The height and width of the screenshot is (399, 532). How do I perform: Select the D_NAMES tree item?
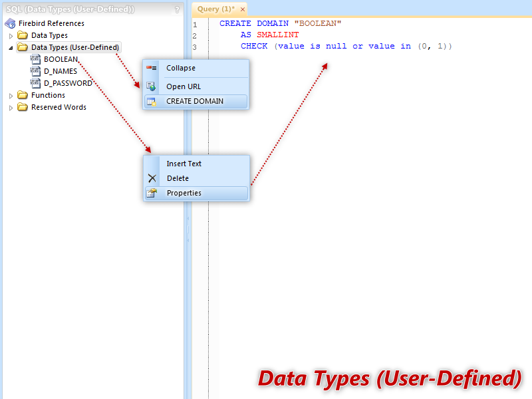point(61,71)
